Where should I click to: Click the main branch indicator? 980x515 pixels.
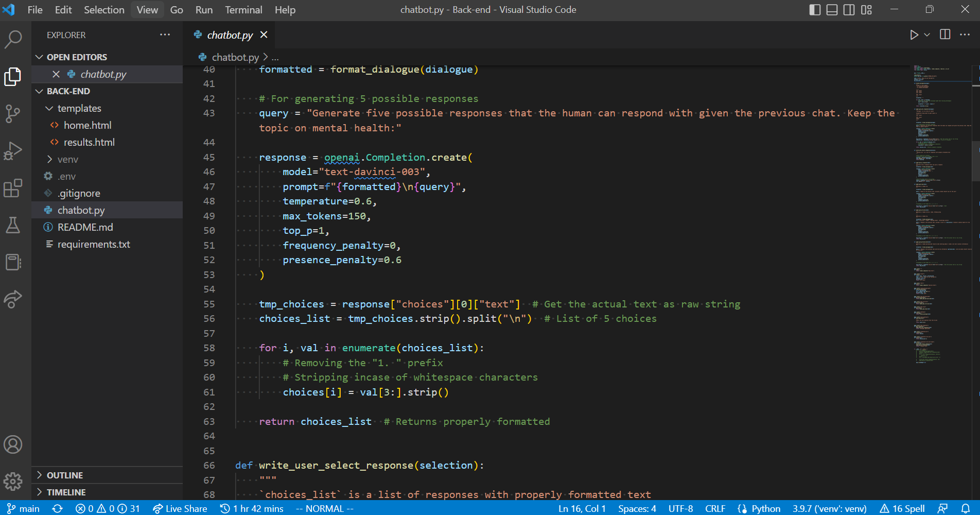click(x=24, y=508)
